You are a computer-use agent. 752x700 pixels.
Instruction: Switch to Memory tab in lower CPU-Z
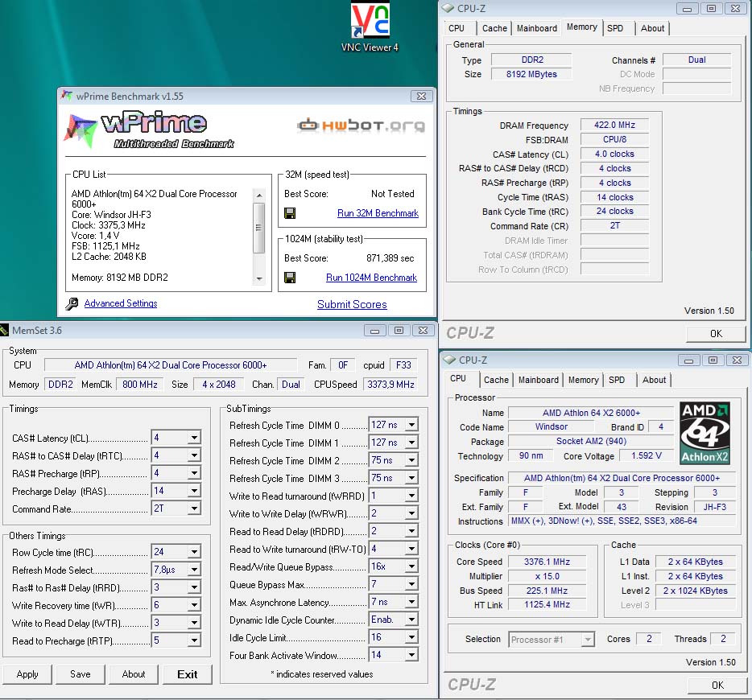pos(584,380)
